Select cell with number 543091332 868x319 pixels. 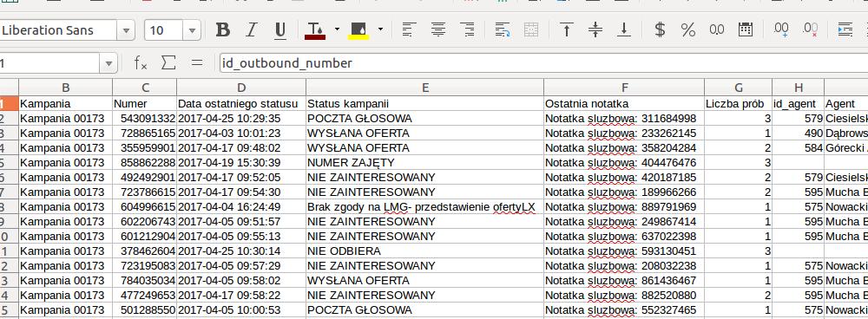(x=145, y=118)
